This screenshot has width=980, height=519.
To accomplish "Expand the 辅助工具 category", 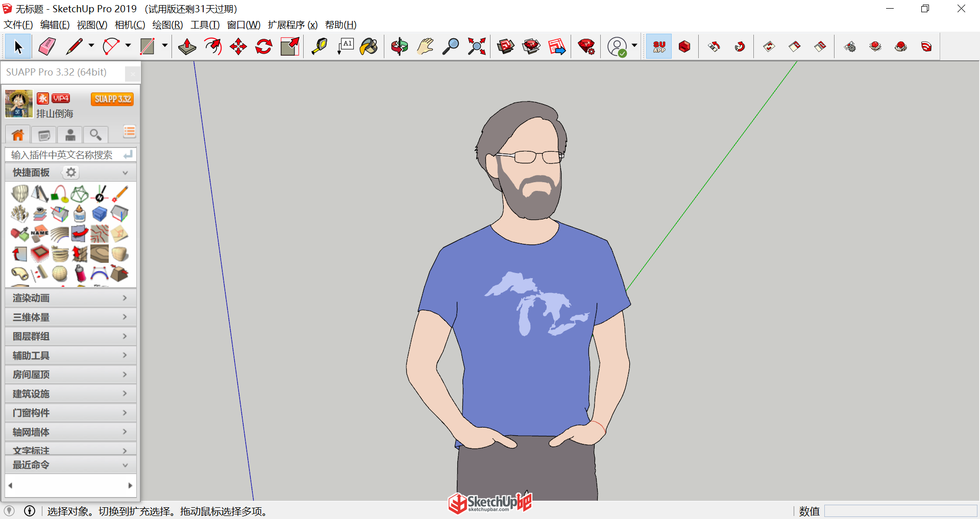I will point(70,355).
